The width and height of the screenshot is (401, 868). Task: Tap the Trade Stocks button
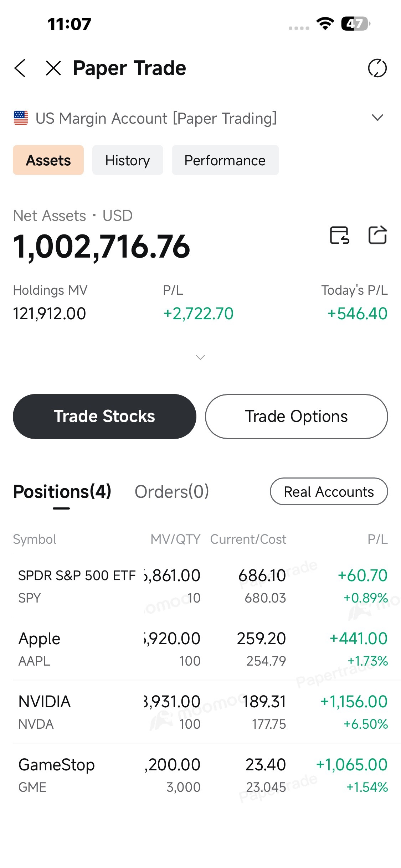coord(104,416)
